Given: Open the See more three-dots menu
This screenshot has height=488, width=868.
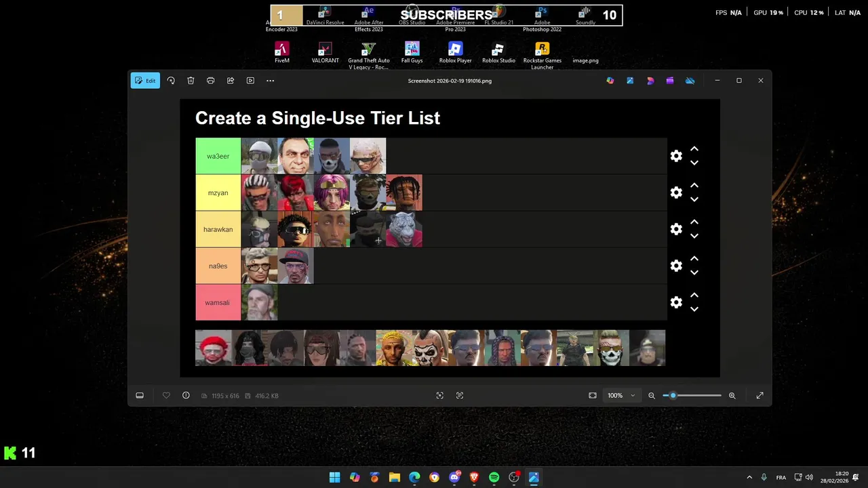Looking at the screenshot, I should click(270, 81).
